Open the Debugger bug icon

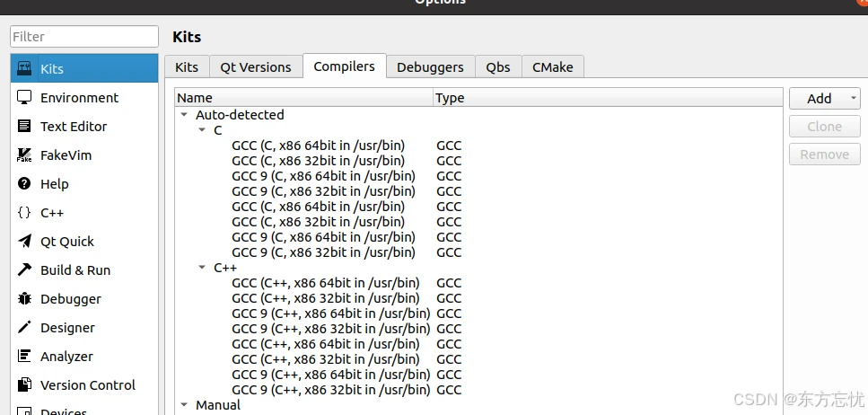coord(24,299)
